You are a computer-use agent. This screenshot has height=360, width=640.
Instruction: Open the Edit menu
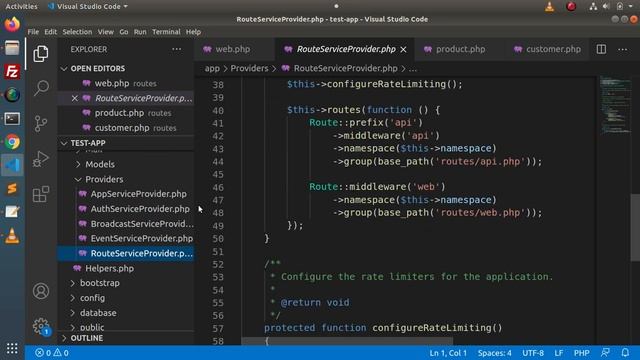[x=51, y=32]
